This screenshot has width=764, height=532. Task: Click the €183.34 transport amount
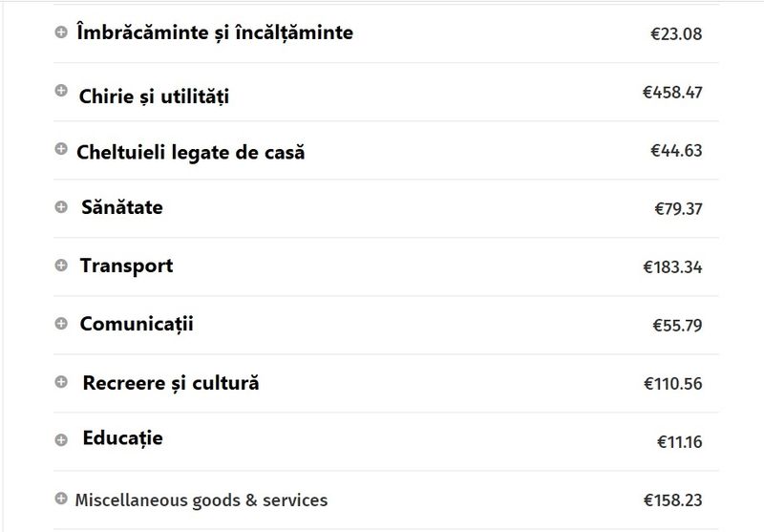click(672, 267)
